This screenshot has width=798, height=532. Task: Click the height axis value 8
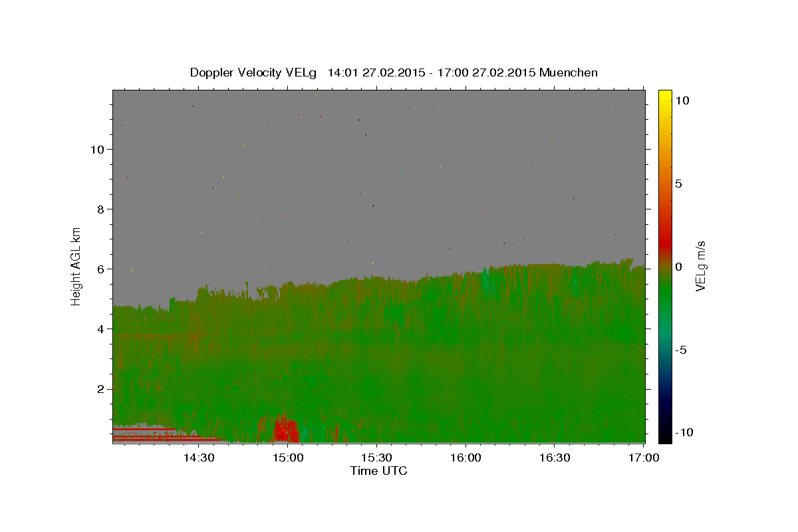(x=100, y=209)
